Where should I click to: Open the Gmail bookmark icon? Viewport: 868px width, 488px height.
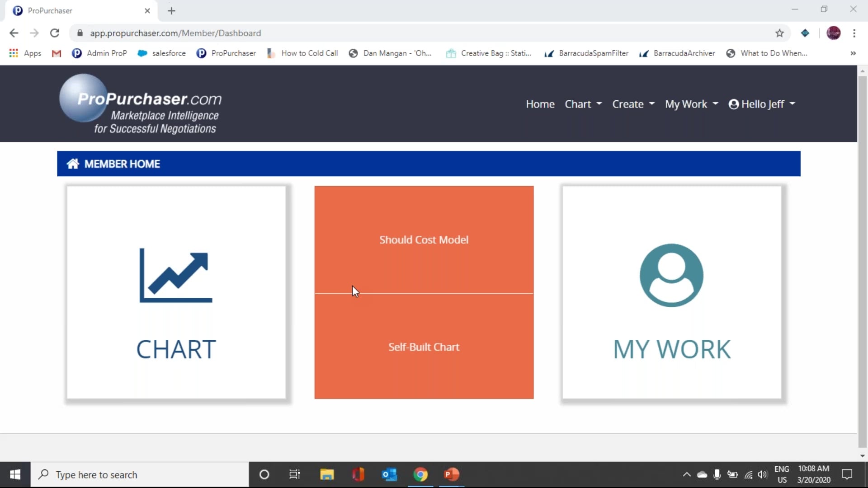coord(57,53)
